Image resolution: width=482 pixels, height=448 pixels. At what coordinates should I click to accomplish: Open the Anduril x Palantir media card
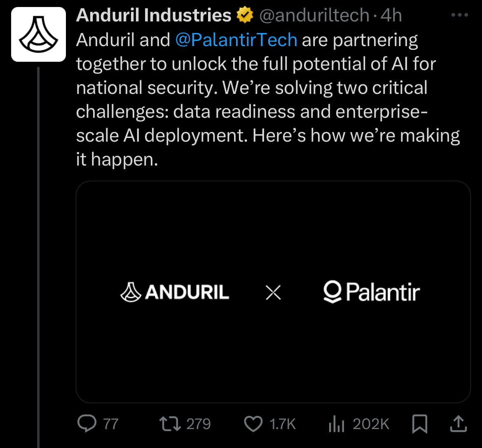273,292
